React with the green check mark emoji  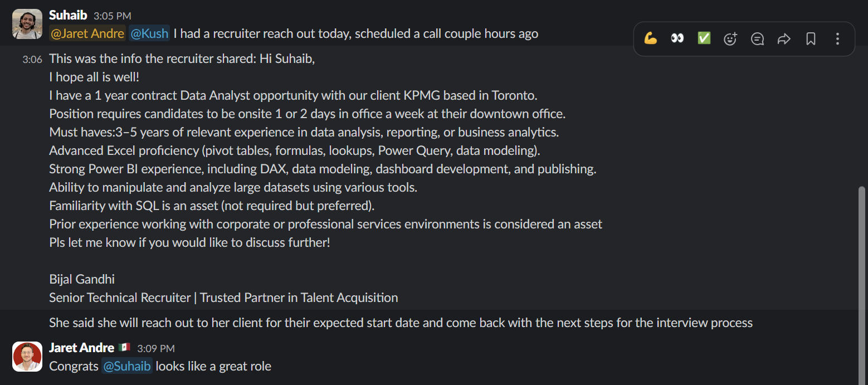(x=704, y=38)
